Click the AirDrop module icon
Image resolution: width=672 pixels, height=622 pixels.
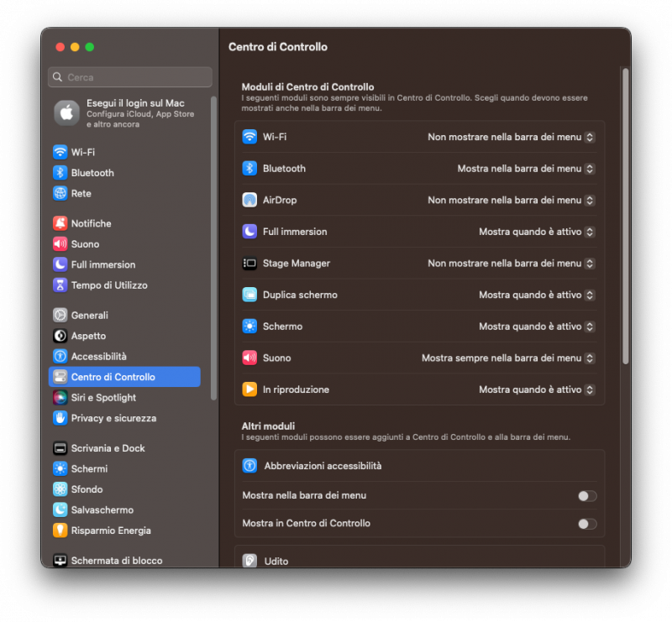coord(249,200)
